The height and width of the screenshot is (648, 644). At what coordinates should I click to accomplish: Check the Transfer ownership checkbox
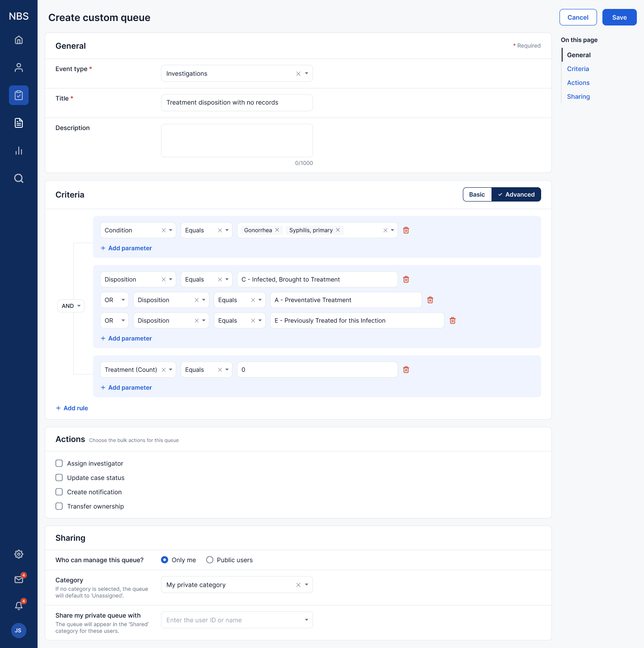pos(59,506)
